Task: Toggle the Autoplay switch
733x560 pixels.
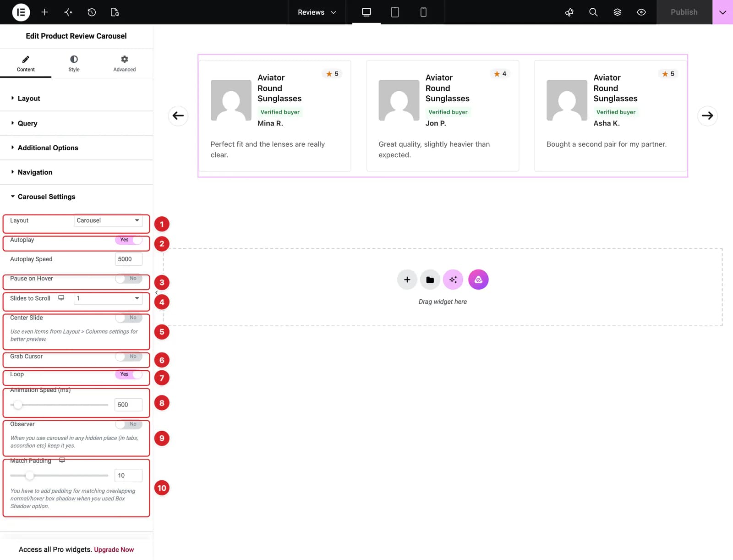Action: [x=129, y=240]
